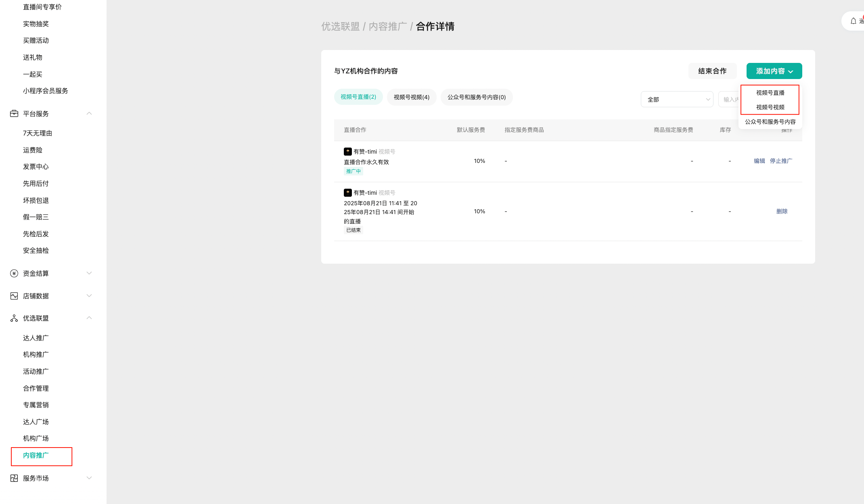
Task: Click the 资金结算 yen coin icon
Action: [14, 273]
